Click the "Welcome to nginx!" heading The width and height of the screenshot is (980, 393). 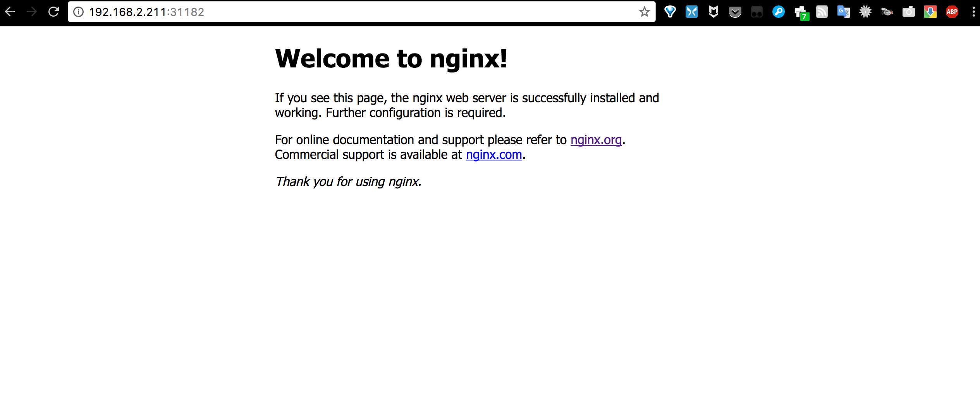pyautogui.click(x=391, y=59)
